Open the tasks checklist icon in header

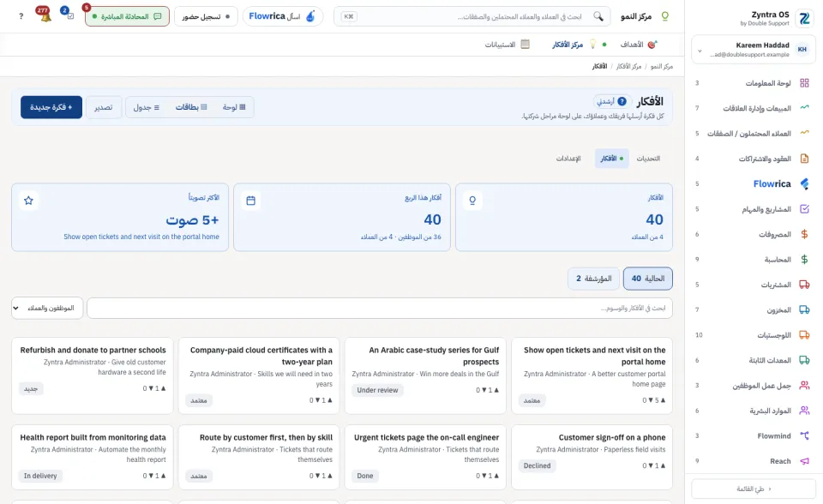pos(69,15)
